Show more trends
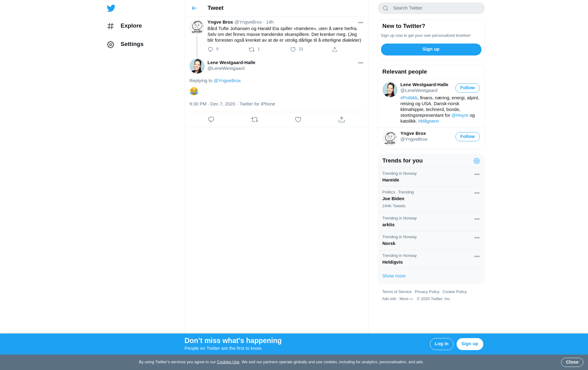Image resolution: width=588 pixels, height=370 pixels. 394,276
